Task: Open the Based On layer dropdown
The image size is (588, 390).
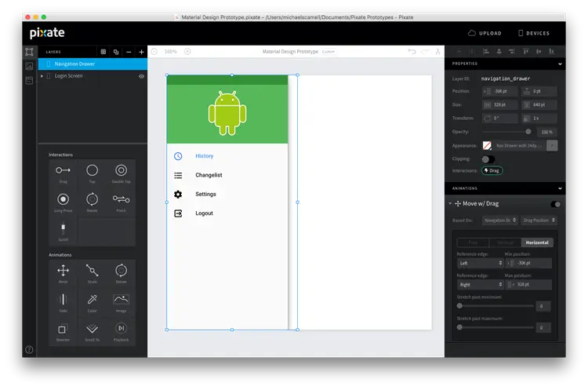Action: pos(500,221)
